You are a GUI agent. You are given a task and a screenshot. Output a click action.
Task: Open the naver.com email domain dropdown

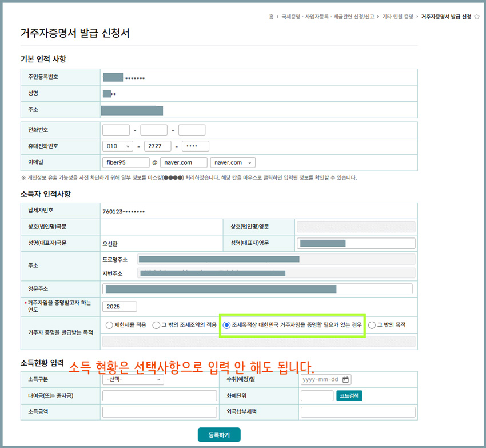tap(232, 162)
